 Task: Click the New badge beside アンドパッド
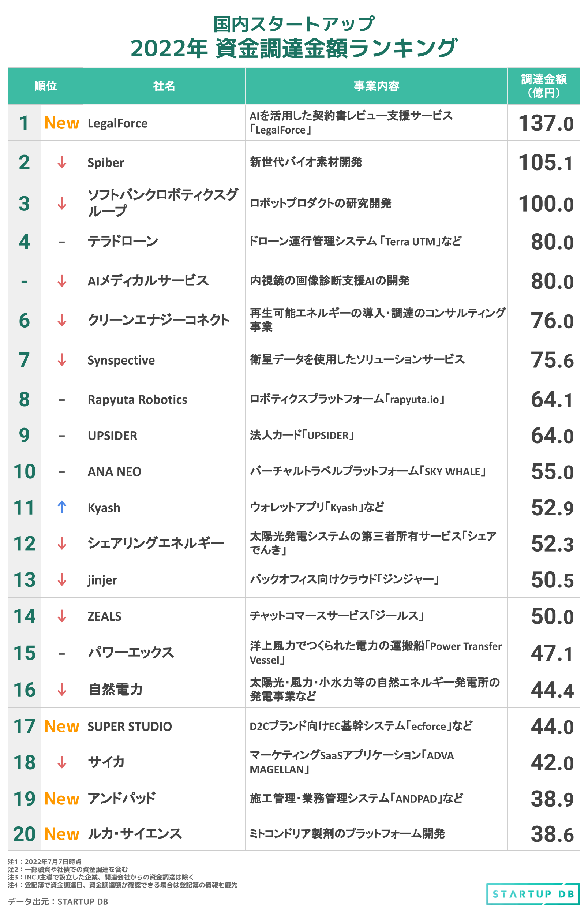point(62,799)
